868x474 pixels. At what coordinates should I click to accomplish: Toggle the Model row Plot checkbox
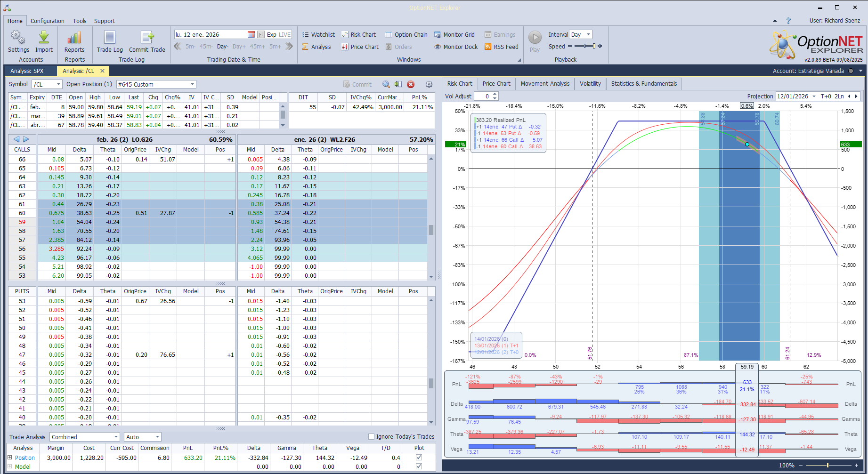419,466
